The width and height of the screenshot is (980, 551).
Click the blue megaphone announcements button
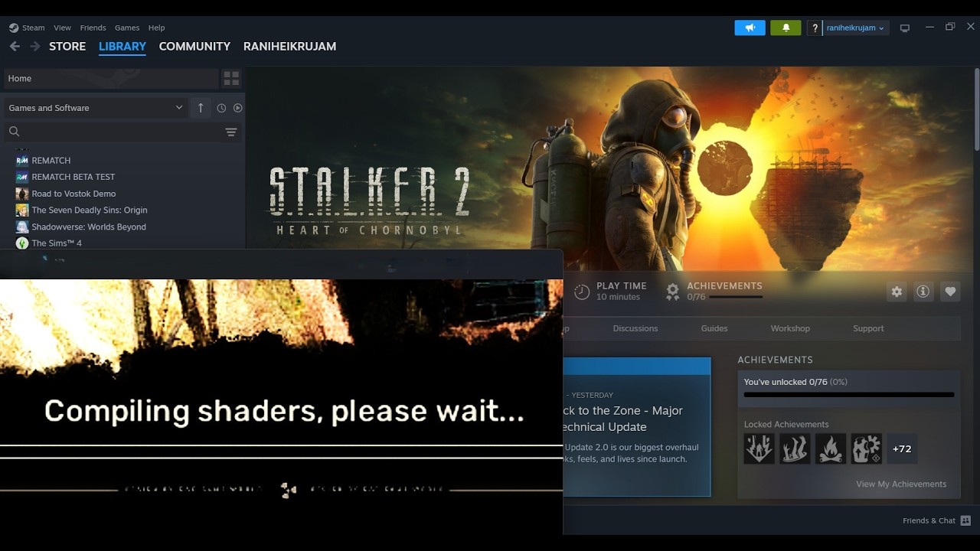coord(750,28)
